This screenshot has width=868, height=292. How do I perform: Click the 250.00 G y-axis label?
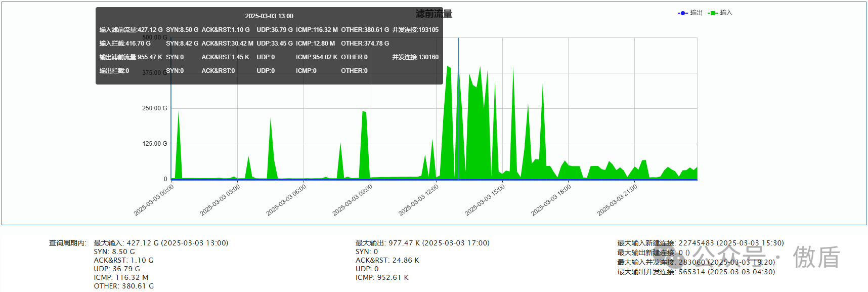point(154,108)
